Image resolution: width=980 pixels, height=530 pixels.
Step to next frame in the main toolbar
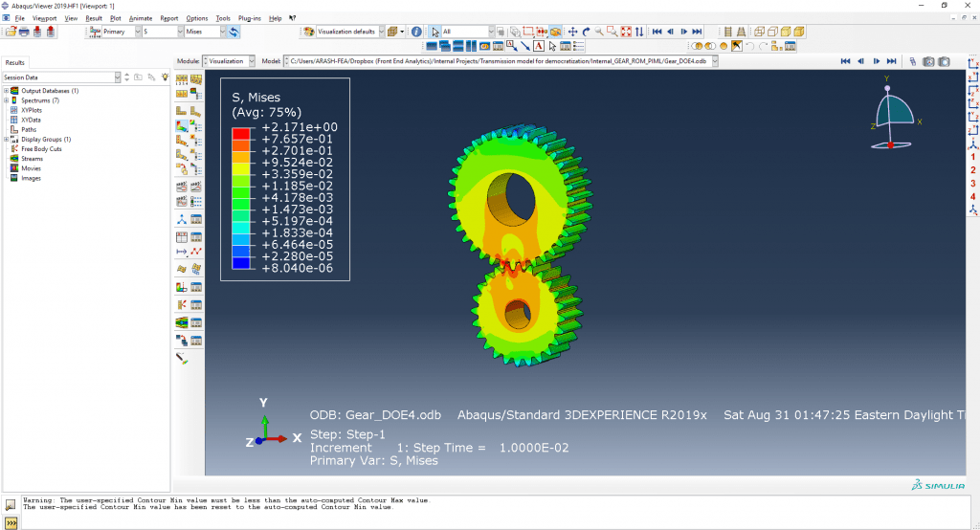click(683, 32)
